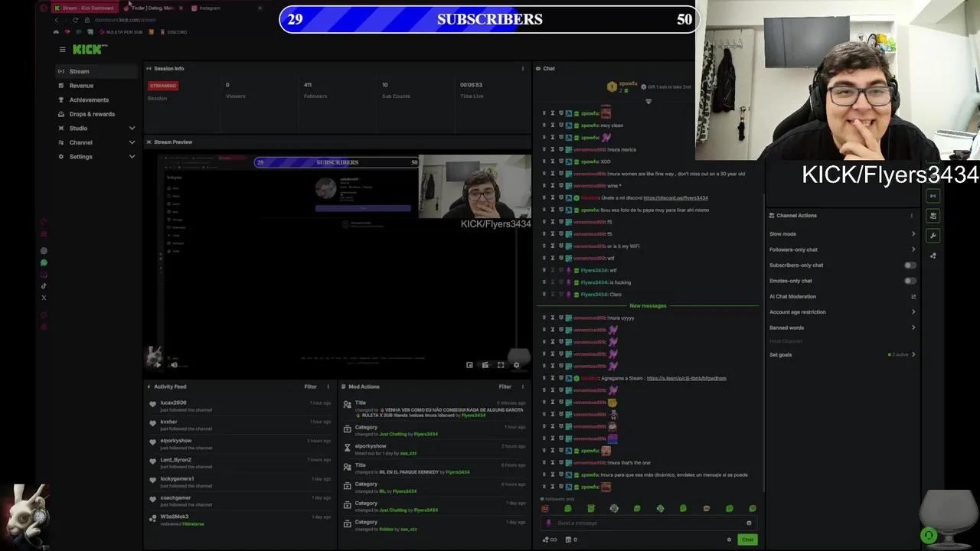
Task: Toggle stream preview theater mode
Action: (x=485, y=365)
